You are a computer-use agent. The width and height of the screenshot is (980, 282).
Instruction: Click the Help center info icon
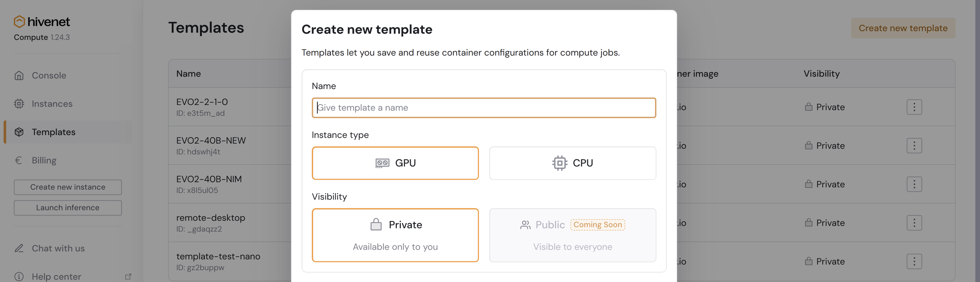coord(19,276)
